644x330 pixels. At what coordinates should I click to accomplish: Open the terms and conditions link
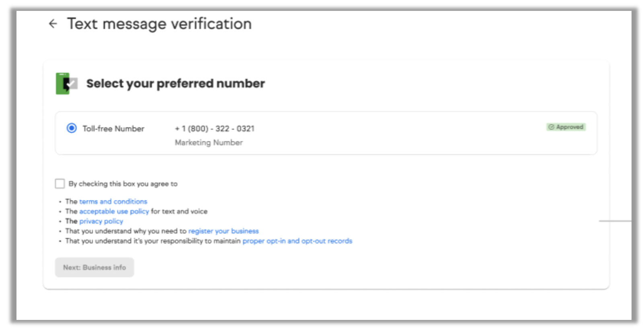click(113, 201)
